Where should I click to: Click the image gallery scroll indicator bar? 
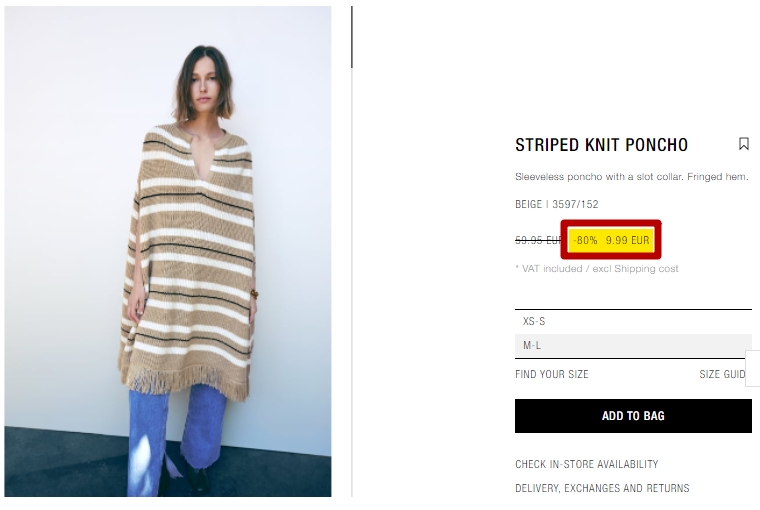click(x=352, y=37)
